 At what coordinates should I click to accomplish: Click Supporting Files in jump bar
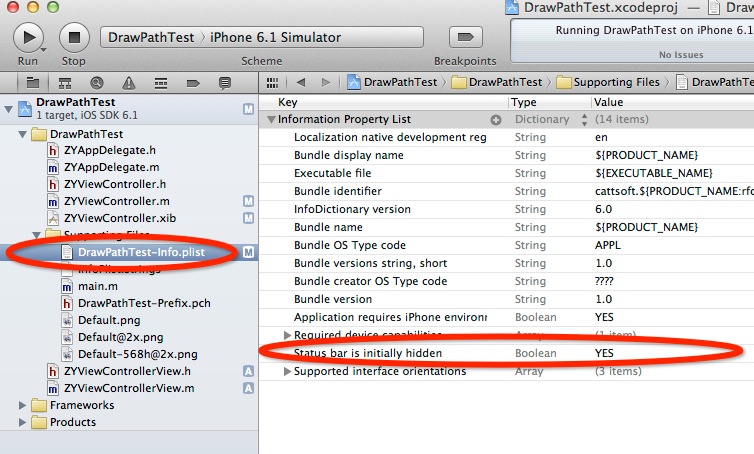pos(608,82)
